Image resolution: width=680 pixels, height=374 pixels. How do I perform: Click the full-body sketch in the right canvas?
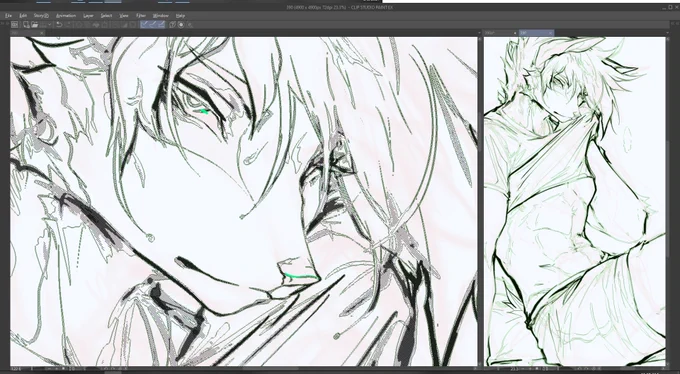(x=575, y=201)
